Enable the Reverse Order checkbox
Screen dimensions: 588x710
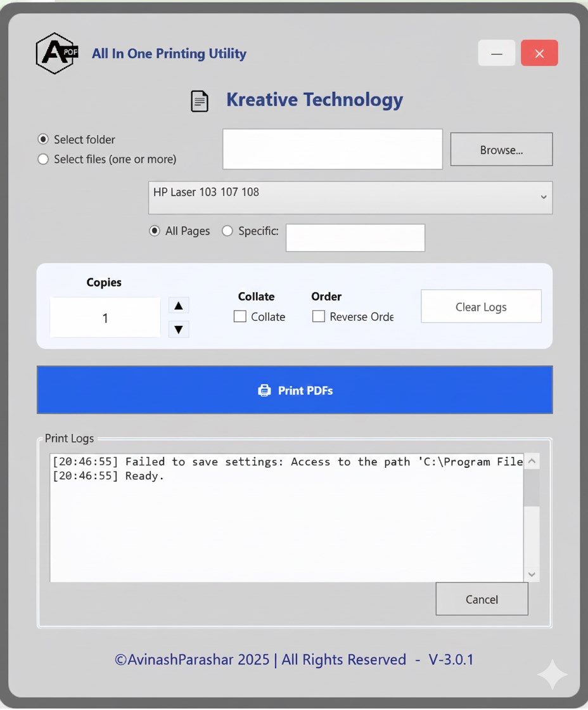(319, 316)
